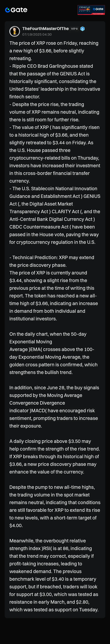Click the paragraph about closing above $3.50

click(55, 456)
